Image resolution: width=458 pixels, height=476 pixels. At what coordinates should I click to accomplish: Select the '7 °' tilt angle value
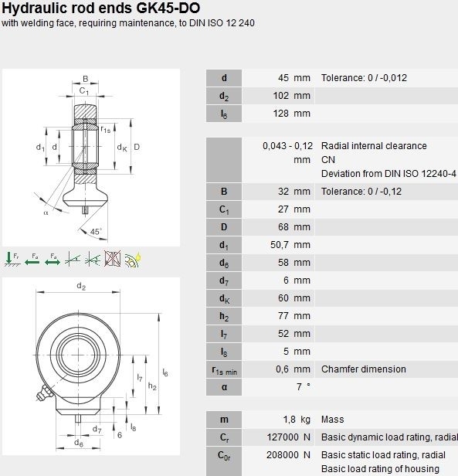(304, 386)
